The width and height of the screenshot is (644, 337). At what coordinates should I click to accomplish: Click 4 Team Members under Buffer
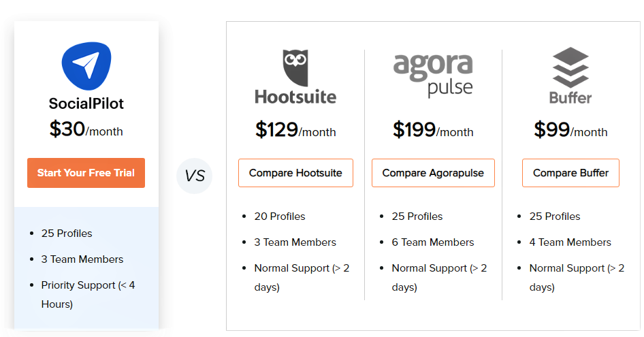tap(570, 242)
